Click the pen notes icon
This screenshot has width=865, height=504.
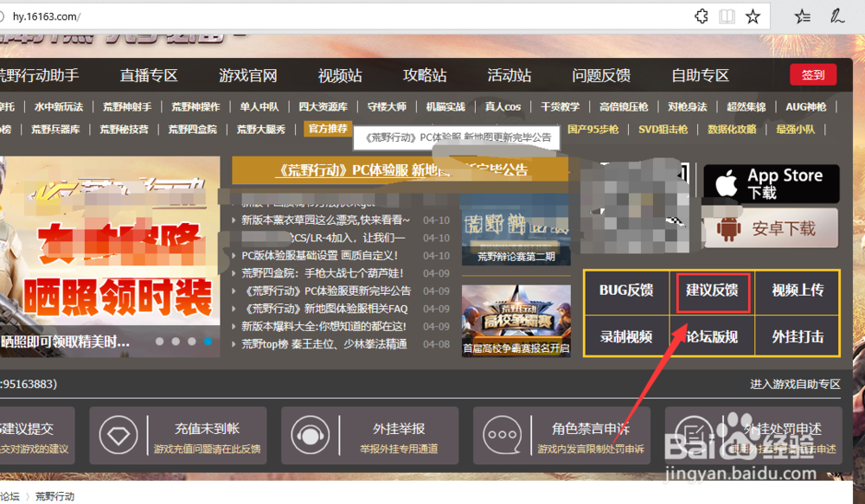(x=836, y=16)
